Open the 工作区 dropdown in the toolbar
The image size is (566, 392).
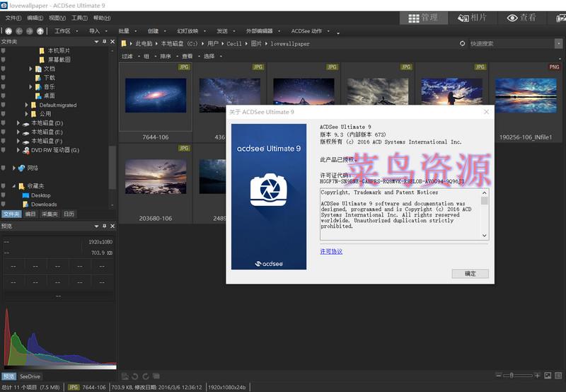point(66,31)
